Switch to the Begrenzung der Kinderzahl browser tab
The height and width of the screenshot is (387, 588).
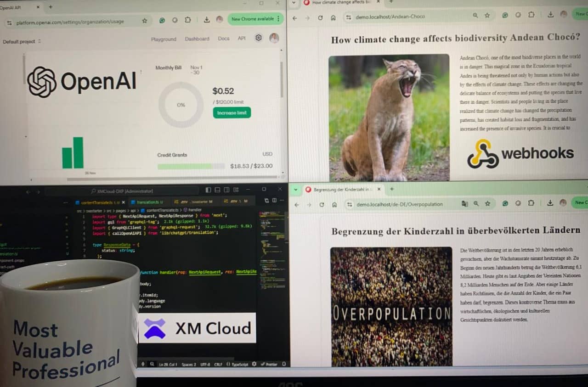pos(343,189)
